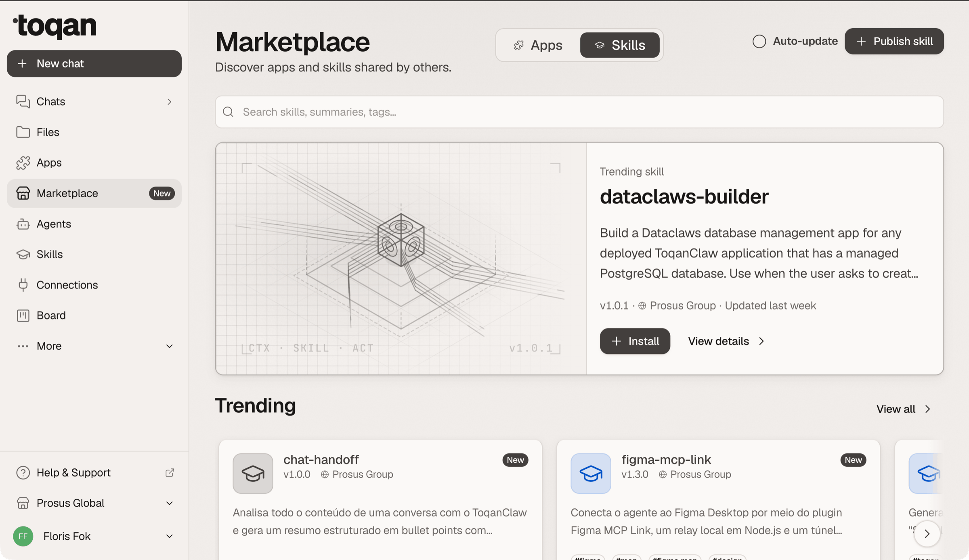The height and width of the screenshot is (560, 969).
Task: Click the dataclaws-builder cube illustration
Action: pos(401,240)
